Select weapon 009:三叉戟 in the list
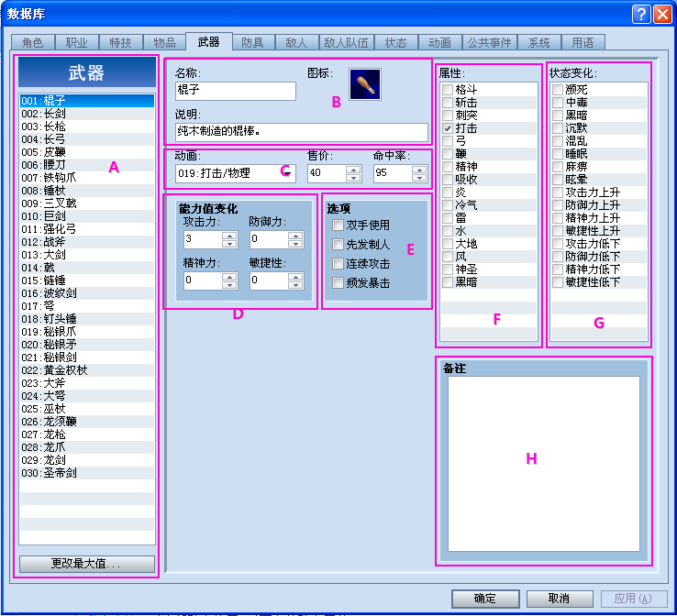The width and height of the screenshot is (677, 616). click(x=87, y=203)
